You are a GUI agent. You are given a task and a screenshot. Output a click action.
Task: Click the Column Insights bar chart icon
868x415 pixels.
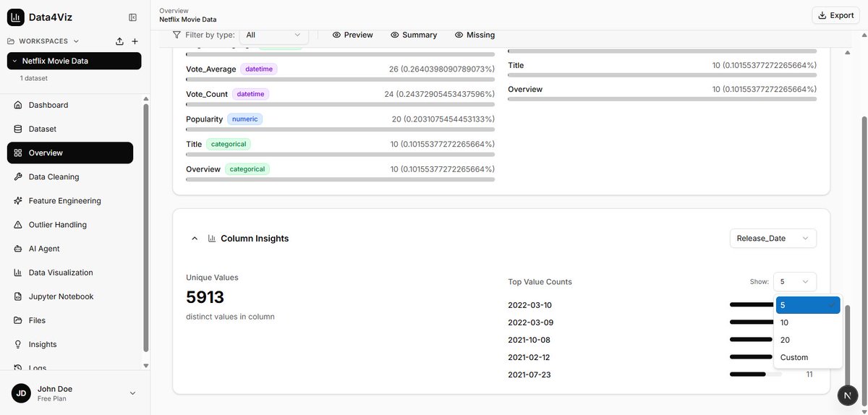click(x=212, y=239)
